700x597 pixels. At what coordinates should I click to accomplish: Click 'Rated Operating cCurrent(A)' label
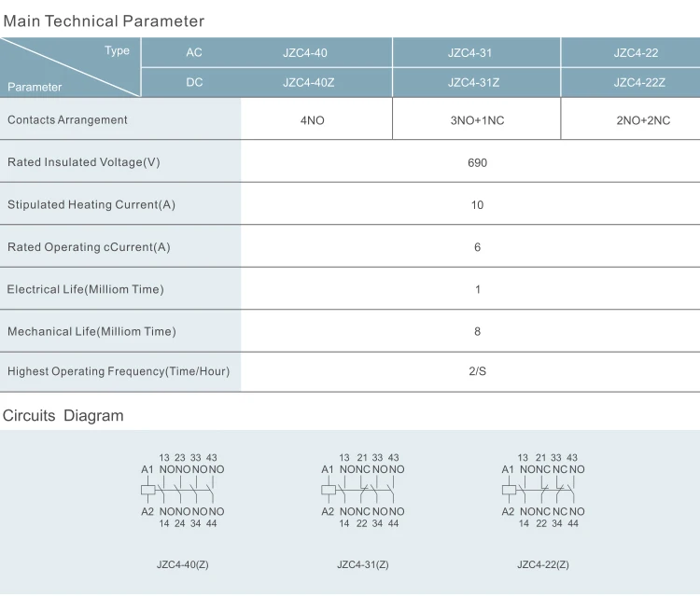point(89,247)
